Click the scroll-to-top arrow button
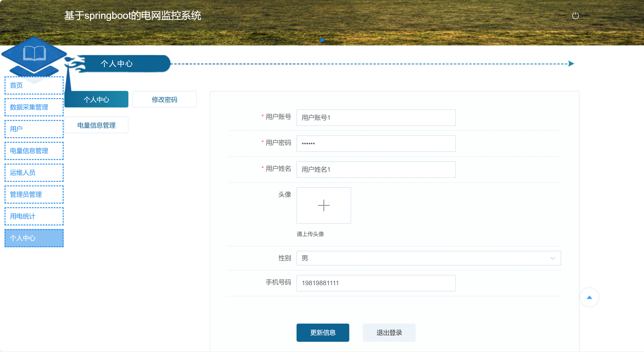This screenshot has width=644, height=352. point(589,297)
